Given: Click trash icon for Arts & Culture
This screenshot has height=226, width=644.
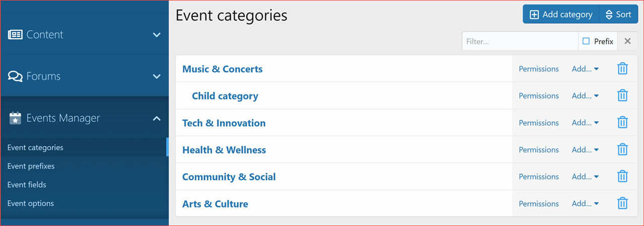Looking at the screenshot, I should coord(622,203).
